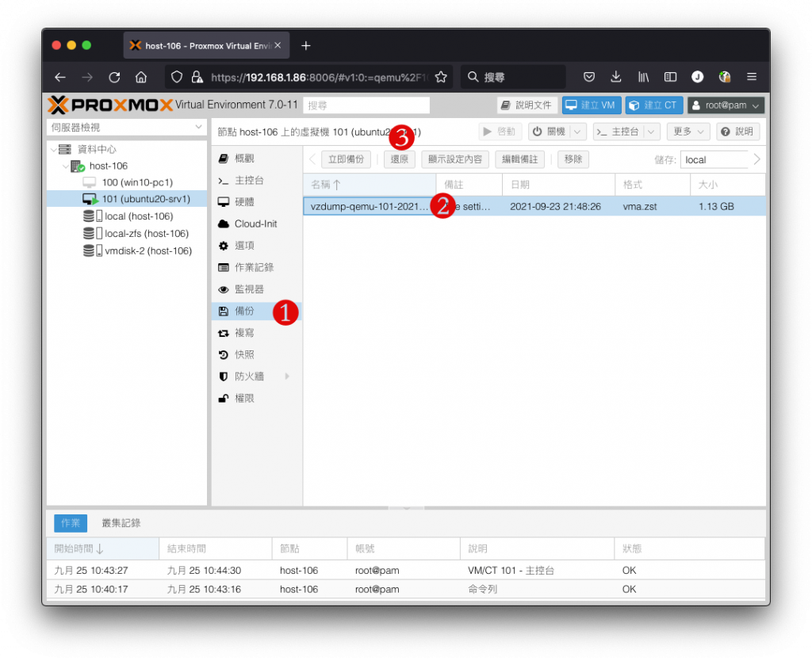
Task: Open the 監視器 monitor menu item
Action: pos(257,288)
